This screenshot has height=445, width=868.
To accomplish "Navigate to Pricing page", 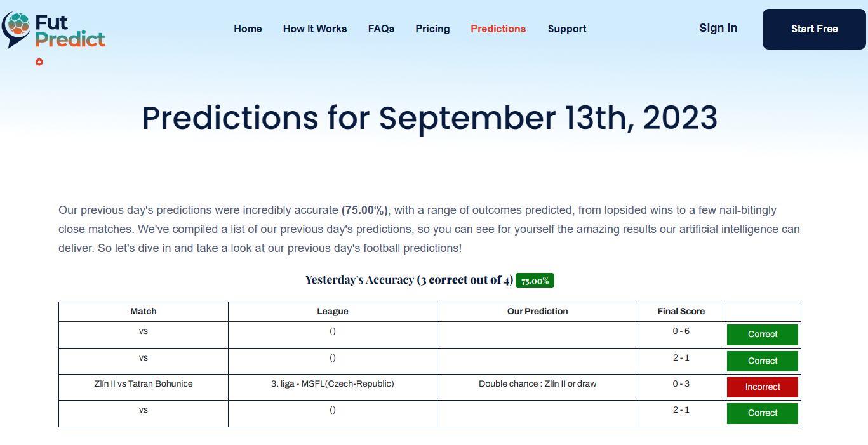I will pyautogui.click(x=432, y=29).
